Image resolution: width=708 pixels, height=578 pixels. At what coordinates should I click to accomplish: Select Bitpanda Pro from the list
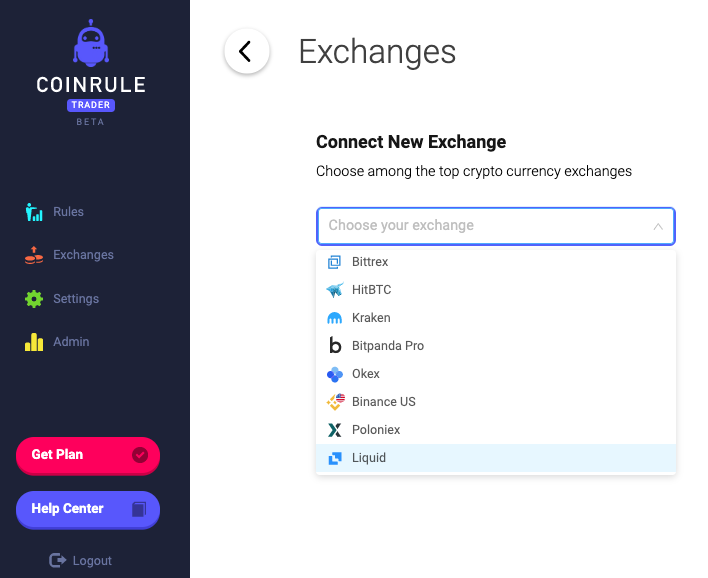tap(496, 346)
